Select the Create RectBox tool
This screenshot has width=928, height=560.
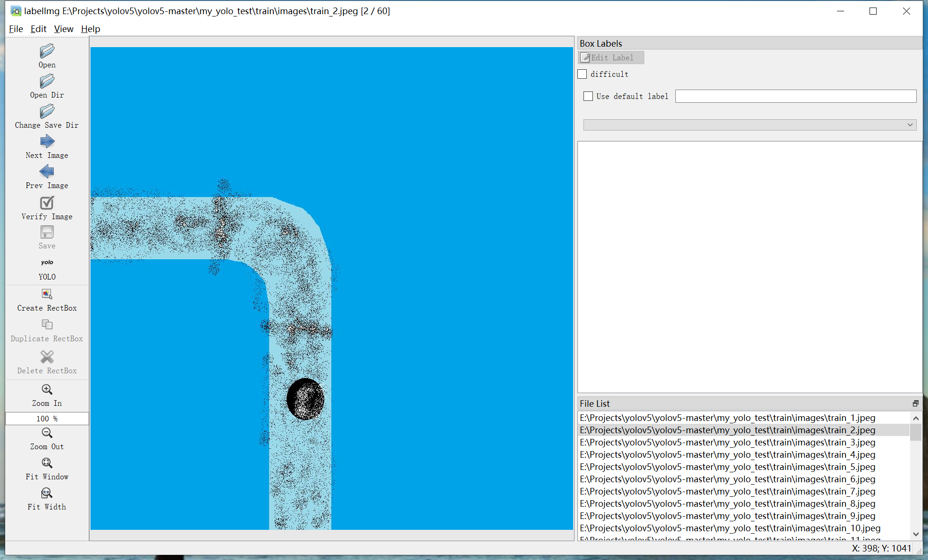pyautogui.click(x=47, y=294)
